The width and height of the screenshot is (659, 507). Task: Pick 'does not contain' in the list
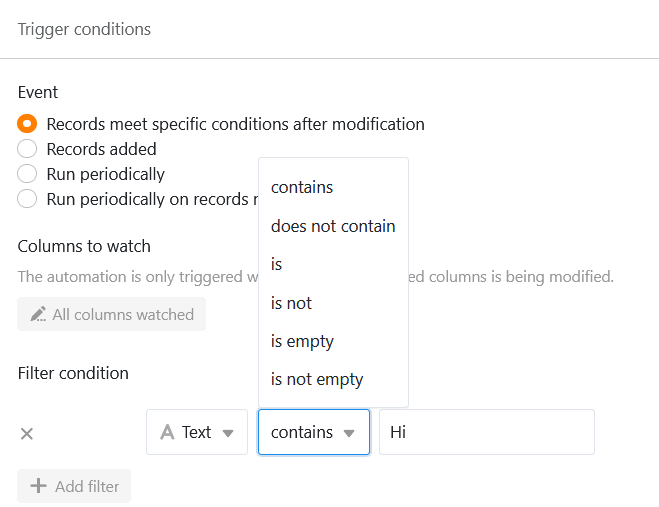[x=333, y=226]
